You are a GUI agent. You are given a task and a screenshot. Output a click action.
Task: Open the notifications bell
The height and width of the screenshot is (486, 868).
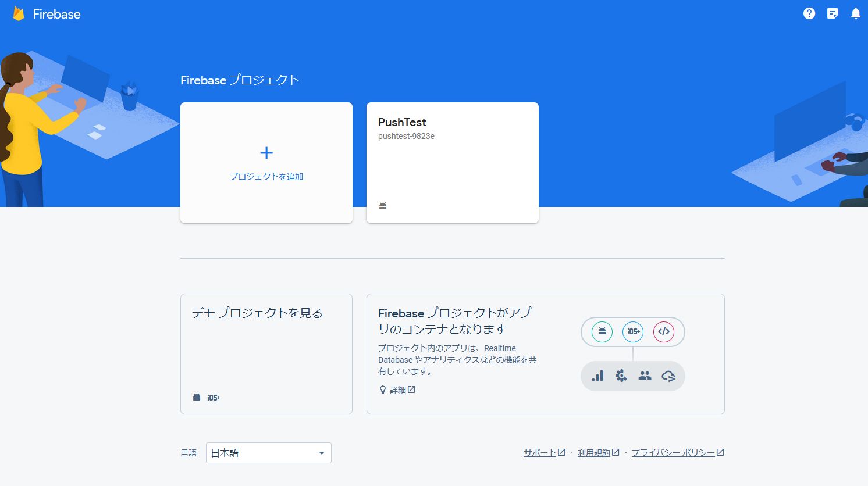[856, 13]
